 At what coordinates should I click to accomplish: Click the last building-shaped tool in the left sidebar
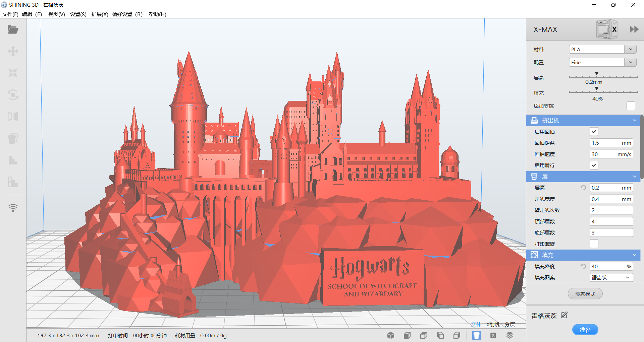[13, 182]
